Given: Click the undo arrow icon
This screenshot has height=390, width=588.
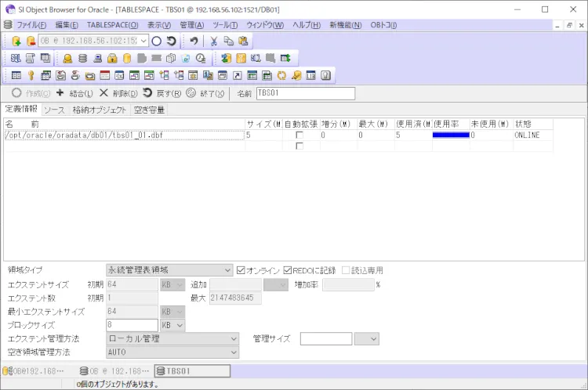Looking at the screenshot, I should click(194, 41).
